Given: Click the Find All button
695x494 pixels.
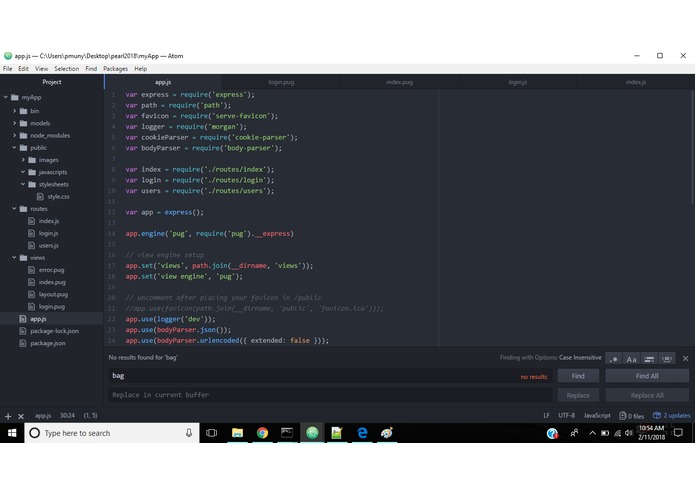Looking at the screenshot, I should pyautogui.click(x=647, y=376).
